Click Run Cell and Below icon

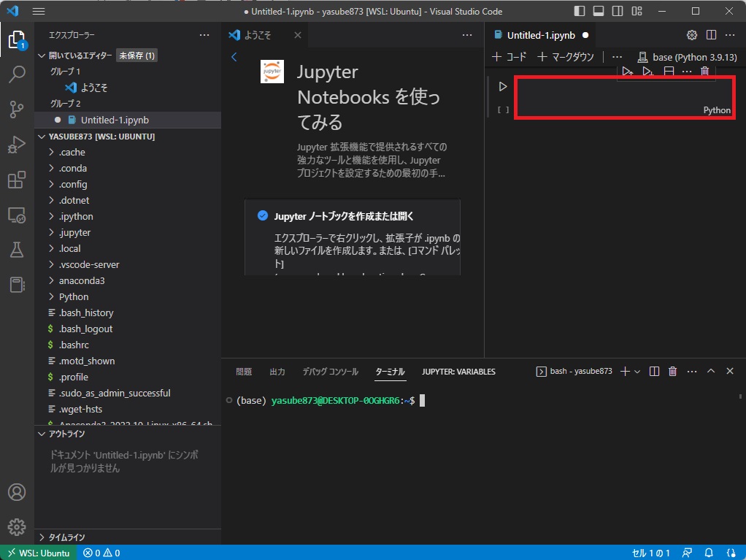pos(647,72)
